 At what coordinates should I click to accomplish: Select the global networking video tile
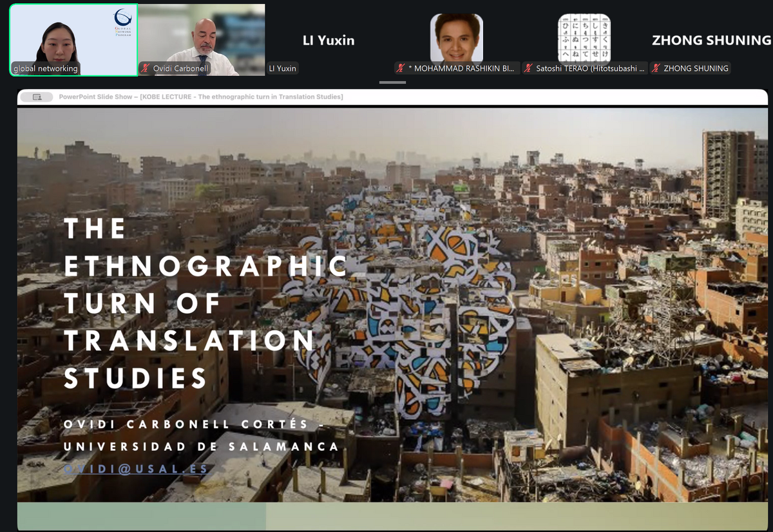(73, 40)
